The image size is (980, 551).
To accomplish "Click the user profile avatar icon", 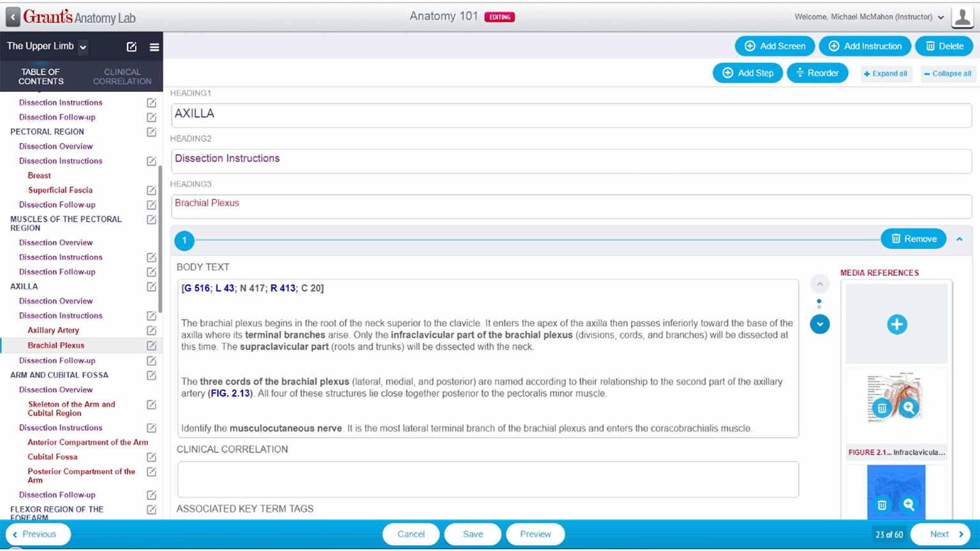I will (x=962, y=17).
